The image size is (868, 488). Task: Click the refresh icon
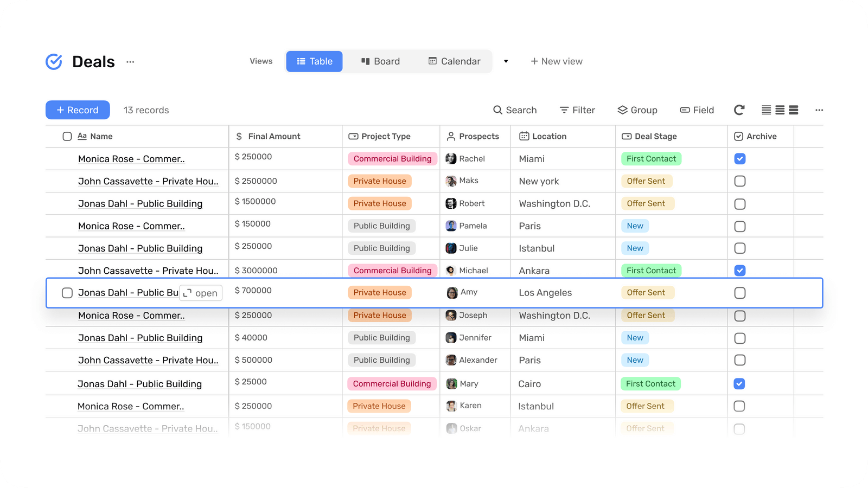click(x=739, y=110)
